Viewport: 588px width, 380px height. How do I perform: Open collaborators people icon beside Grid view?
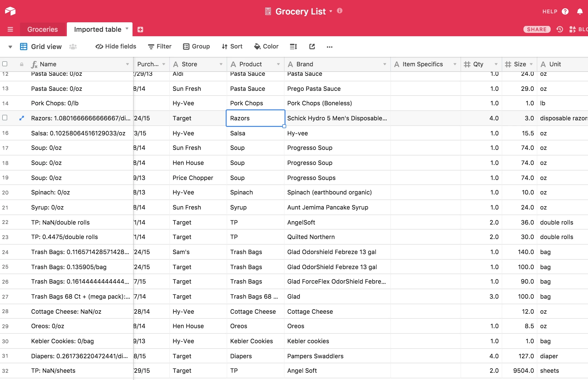73,47
